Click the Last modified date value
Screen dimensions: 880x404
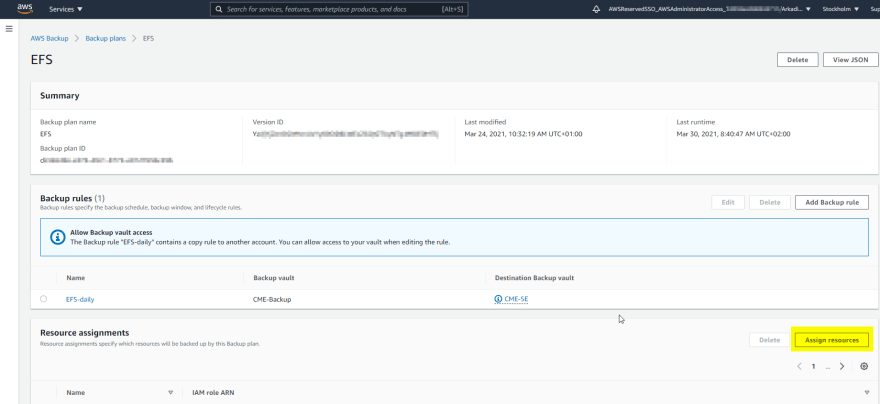pos(524,134)
